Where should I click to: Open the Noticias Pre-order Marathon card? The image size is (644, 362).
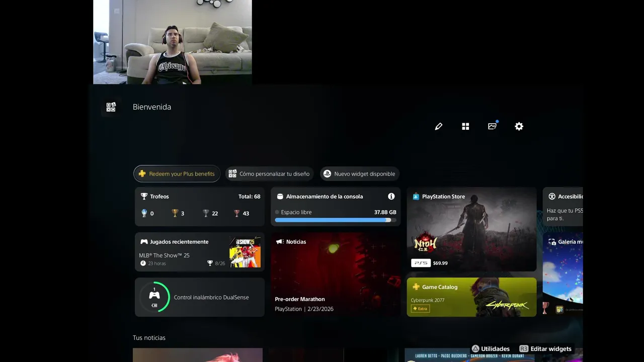[336, 275]
